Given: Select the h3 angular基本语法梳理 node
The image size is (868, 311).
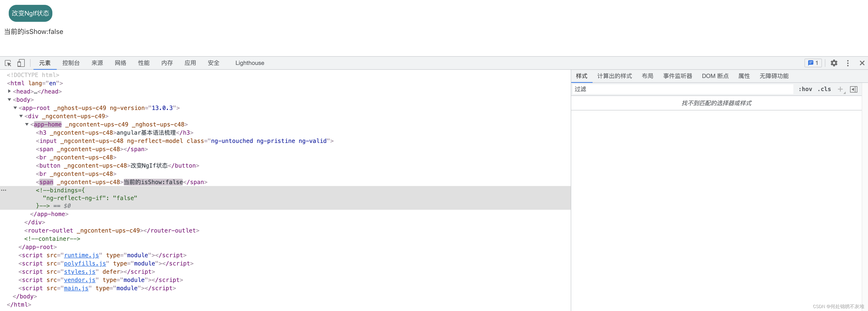Looking at the screenshot, I should click(115, 133).
